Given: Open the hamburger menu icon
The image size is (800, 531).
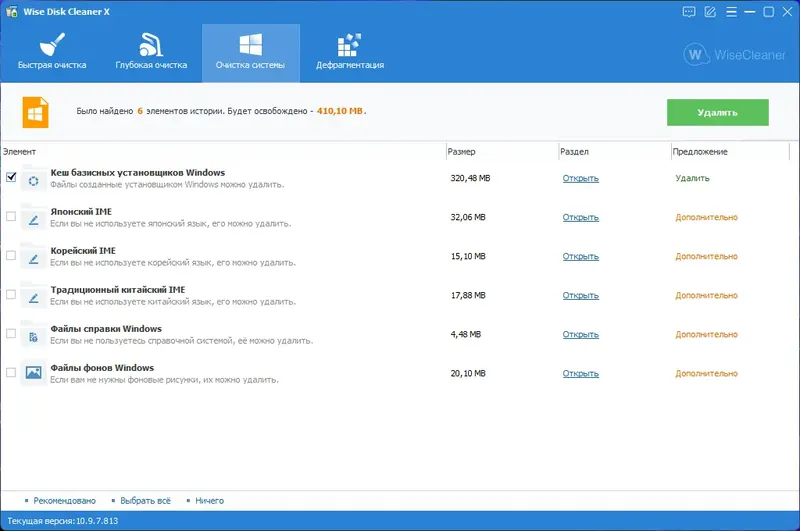Looking at the screenshot, I should 731,12.
